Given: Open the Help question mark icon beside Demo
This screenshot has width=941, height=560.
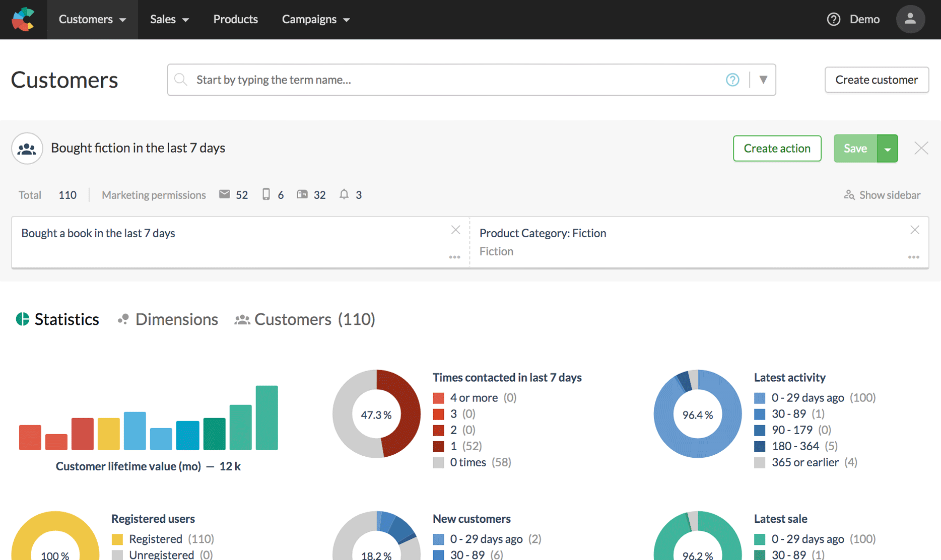Looking at the screenshot, I should [x=833, y=19].
